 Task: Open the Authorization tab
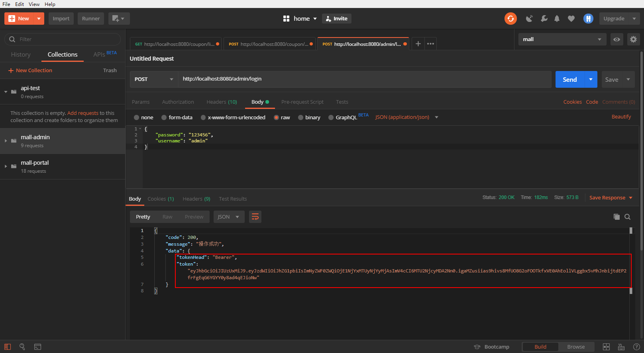click(x=178, y=102)
